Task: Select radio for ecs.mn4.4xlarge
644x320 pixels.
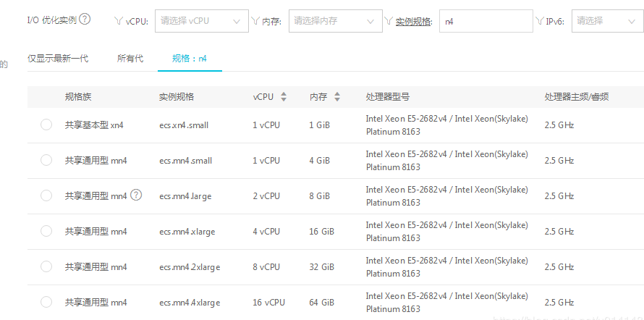Action: [x=46, y=303]
